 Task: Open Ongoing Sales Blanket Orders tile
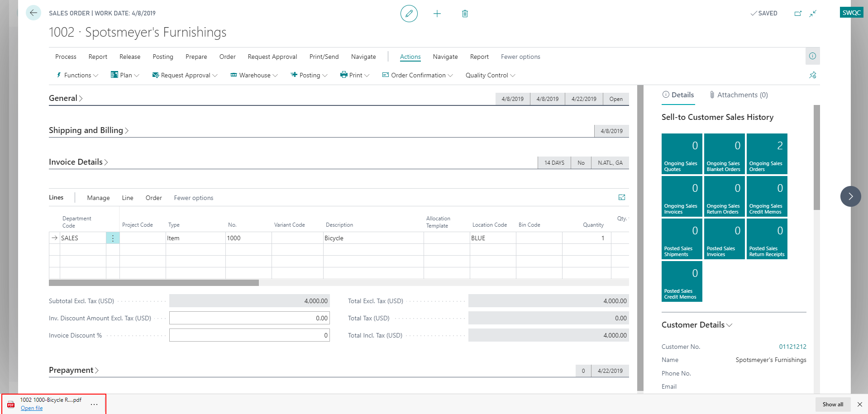point(725,154)
